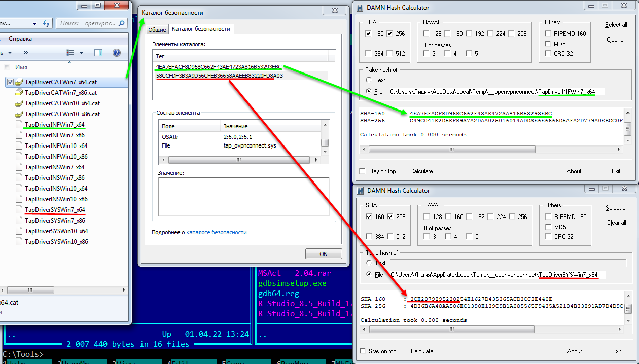Viewport: 639px width, 364px height.
Task: Select catalog tag 58CCFDF3B3A9D56CFEB36658AAEEB83220FD8A03
Action: tap(219, 76)
